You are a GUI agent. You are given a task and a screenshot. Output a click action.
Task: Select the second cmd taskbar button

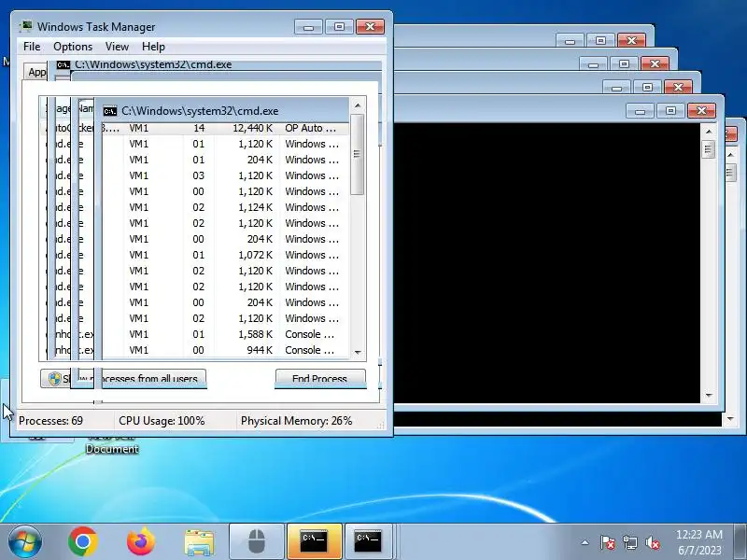coord(368,542)
